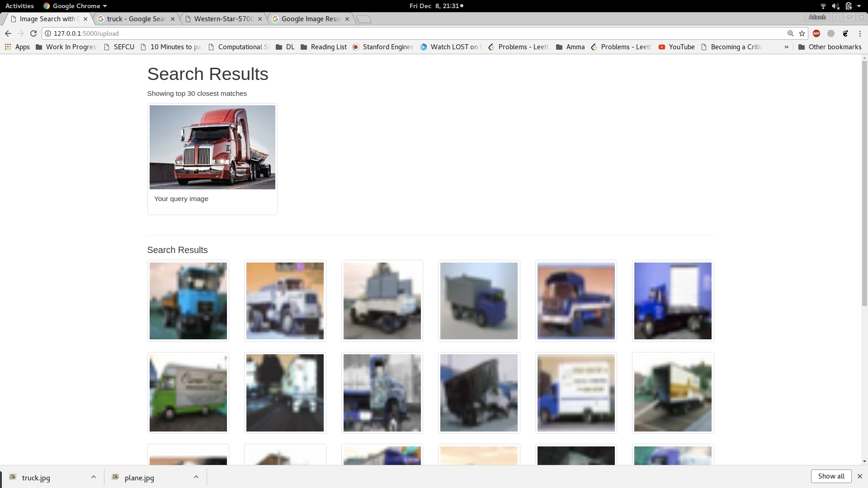
Task: Open Google Chrome application menu in top bar
Action: point(75,6)
